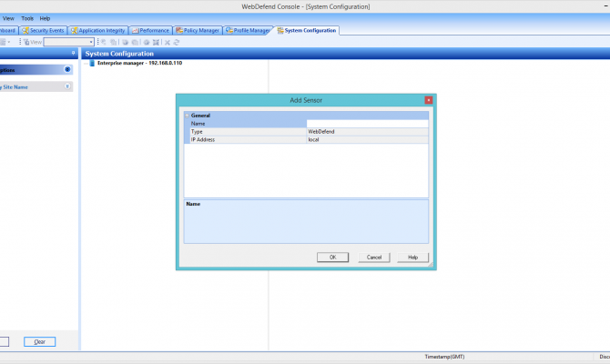Click the Timestamp(GMT) status bar entry
Image resolution: width=610 pixels, height=364 pixels.
(x=444, y=357)
